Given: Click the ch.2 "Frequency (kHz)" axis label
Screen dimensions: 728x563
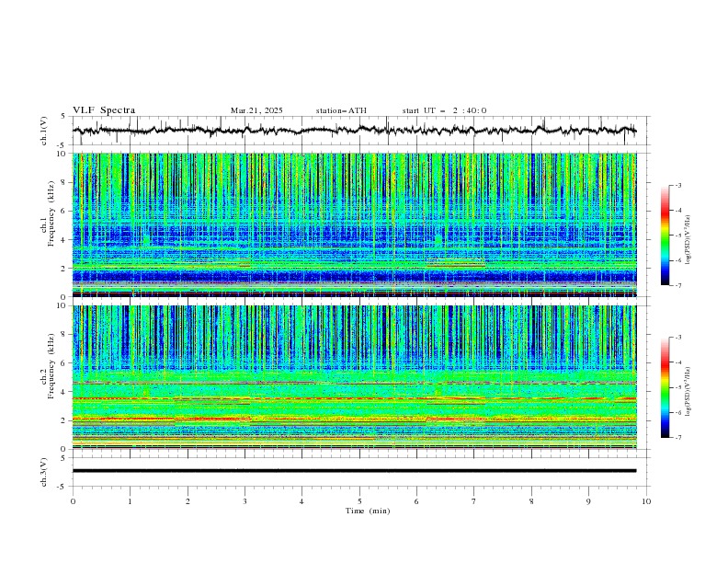Looking at the screenshot, I should pos(51,366).
